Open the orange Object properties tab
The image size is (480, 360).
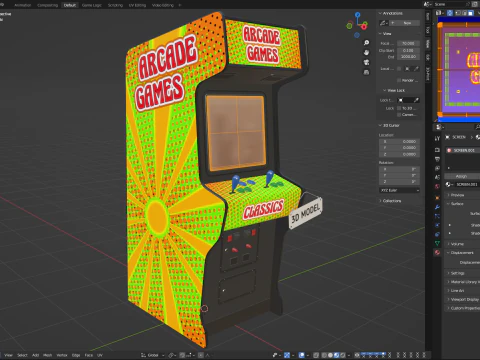point(437,198)
